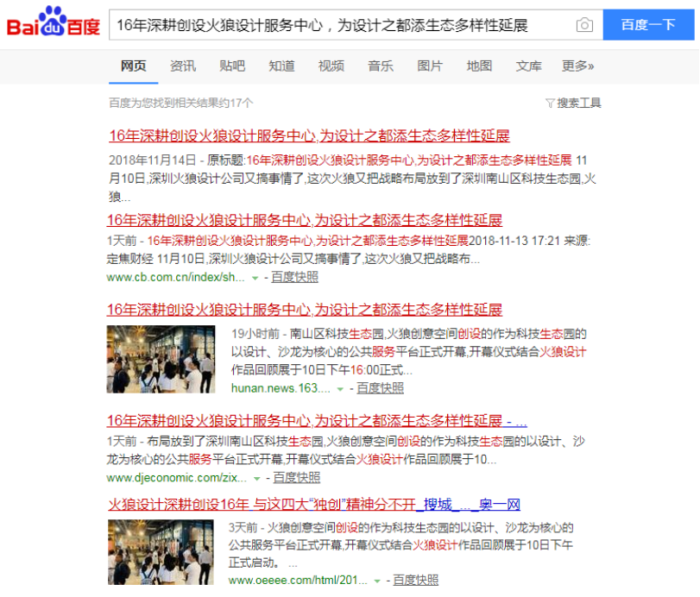The image size is (700, 597).
Task: Click thumbnail of the www.oeeee.com result
Action: pyautogui.click(x=161, y=552)
